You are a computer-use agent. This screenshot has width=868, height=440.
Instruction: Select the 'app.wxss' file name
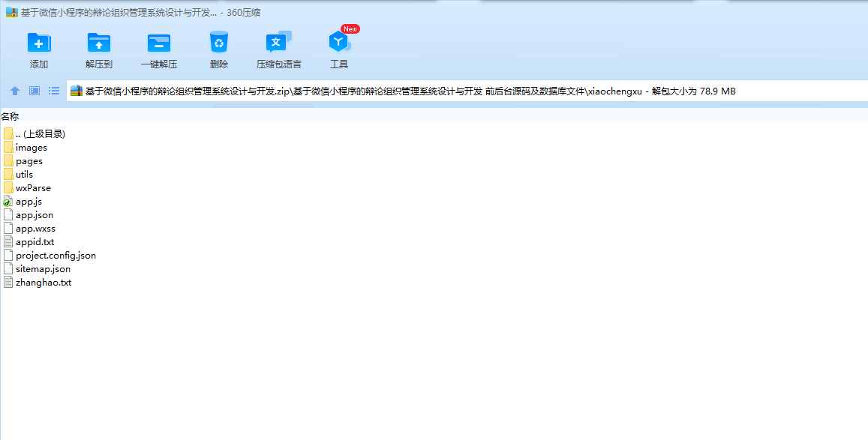point(35,229)
